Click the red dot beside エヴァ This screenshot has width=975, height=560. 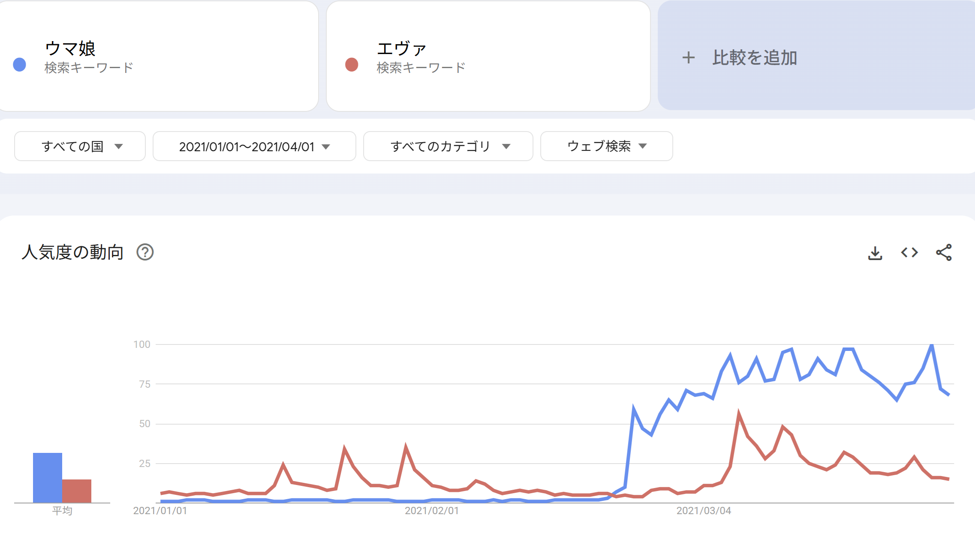tap(352, 65)
